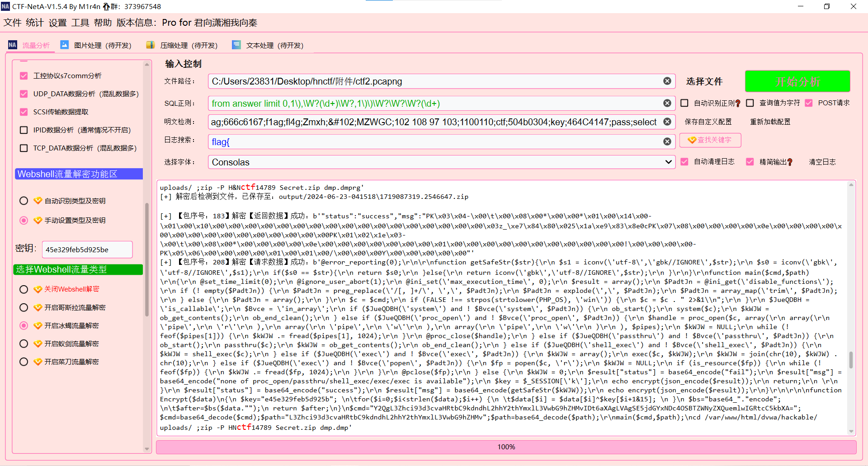Select 开启蚁剑流量解密 radio option
This screenshot has height=466, width=868.
[24, 344]
